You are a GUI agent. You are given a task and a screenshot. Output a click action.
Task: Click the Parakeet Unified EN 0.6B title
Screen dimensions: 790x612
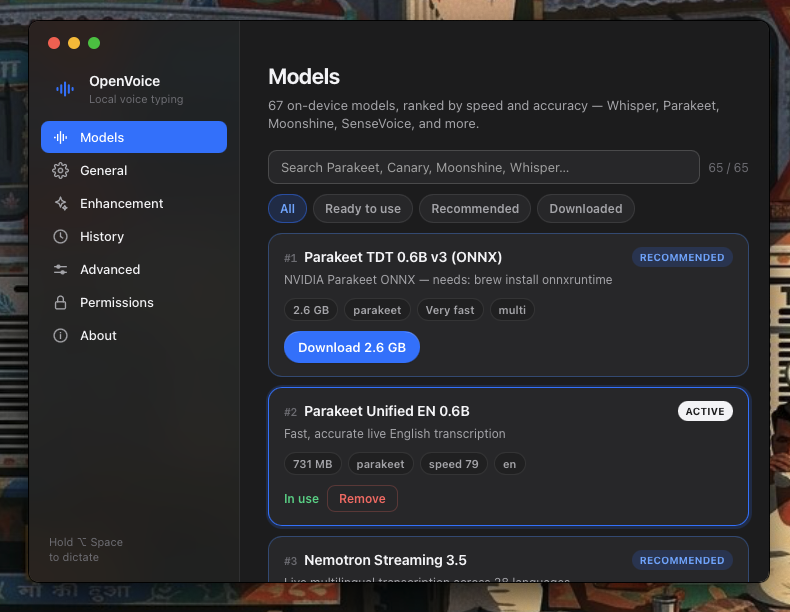pyautogui.click(x=387, y=411)
